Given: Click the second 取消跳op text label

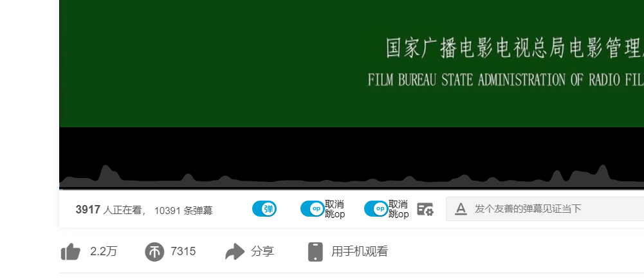Looking at the screenshot, I should (x=398, y=210).
